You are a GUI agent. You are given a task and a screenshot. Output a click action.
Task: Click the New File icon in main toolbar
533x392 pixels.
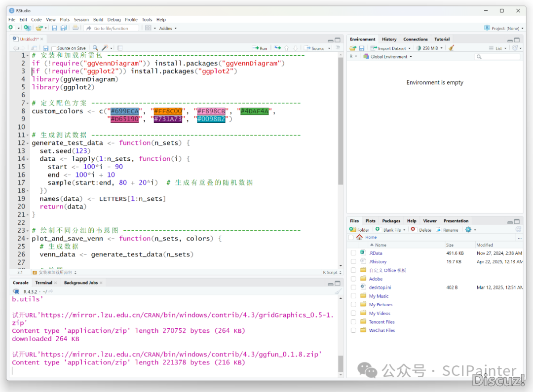pos(11,28)
